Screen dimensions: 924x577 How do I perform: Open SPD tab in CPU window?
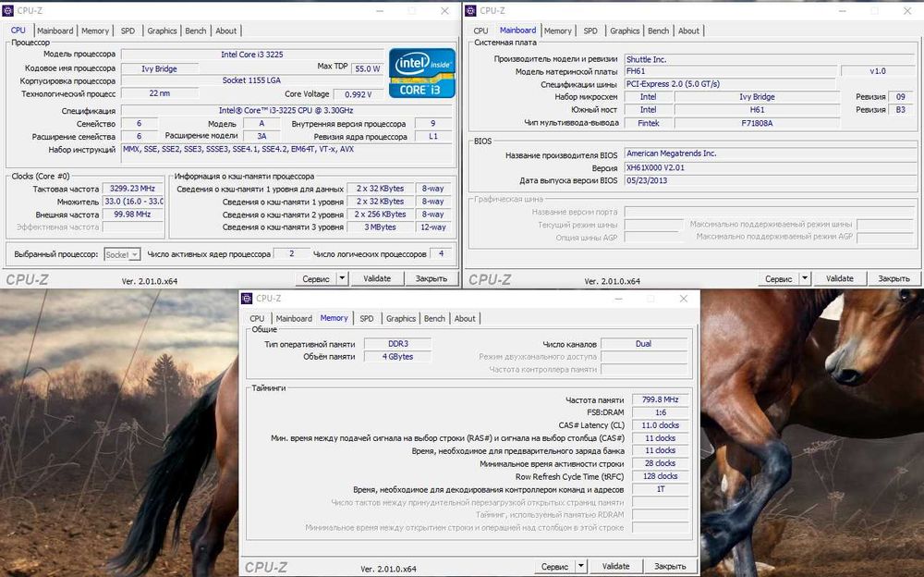pos(128,31)
